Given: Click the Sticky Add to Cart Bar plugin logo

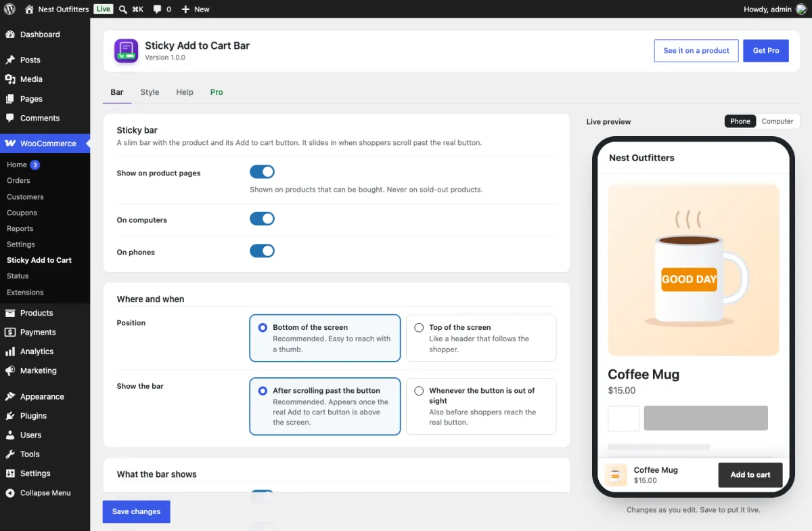Looking at the screenshot, I should 126,51.
